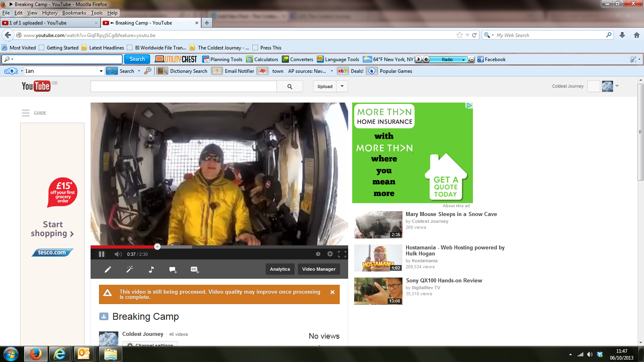This screenshot has height=362, width=644.
Task: Open the CC captions tool
Action: 195,269
